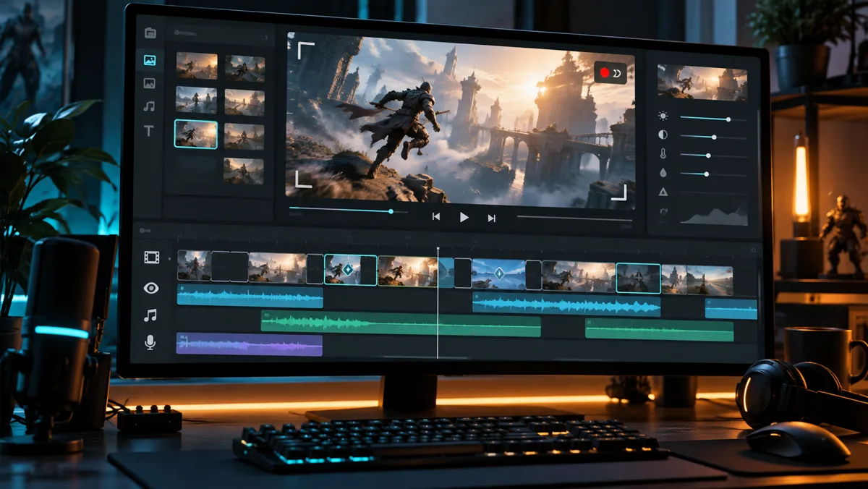Select the highlighted media library icon
The image size is (868, 489).
(150, 60)
